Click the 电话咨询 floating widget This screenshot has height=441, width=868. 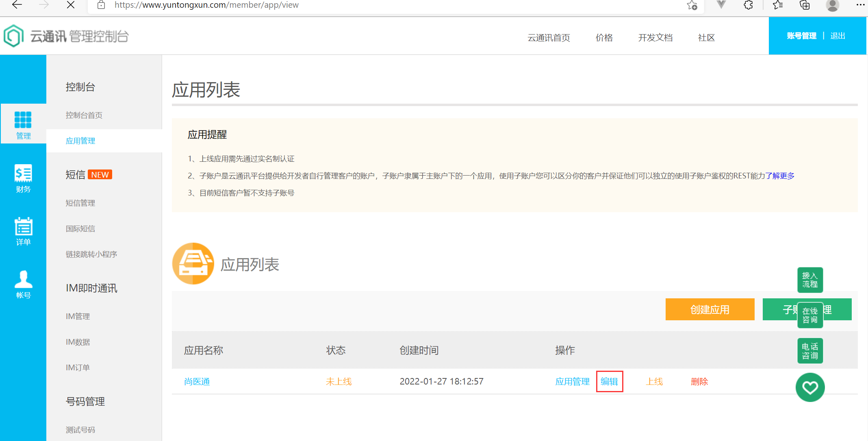click(x=810, y=351)
